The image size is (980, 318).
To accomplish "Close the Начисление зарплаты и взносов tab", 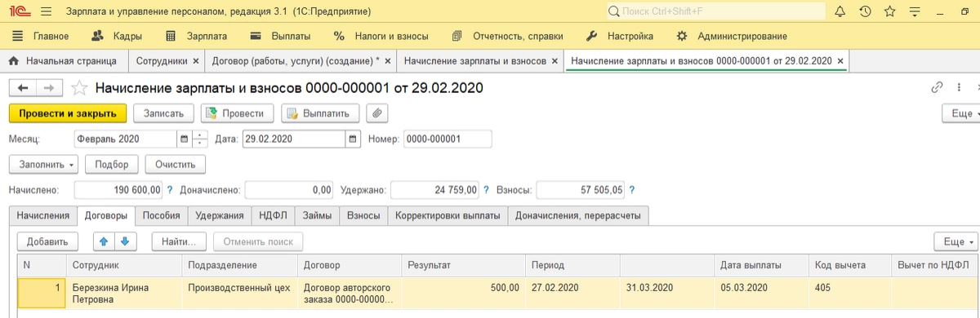I will [555, 61].
